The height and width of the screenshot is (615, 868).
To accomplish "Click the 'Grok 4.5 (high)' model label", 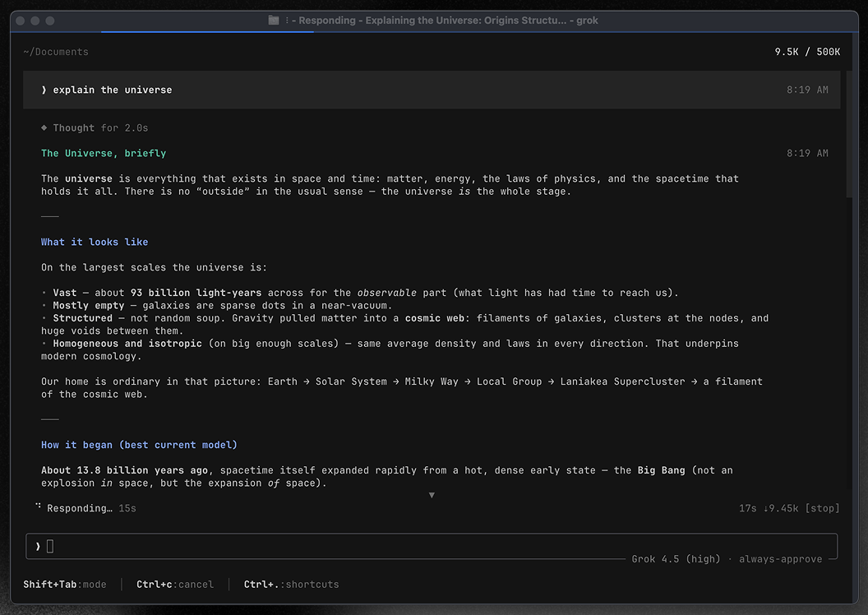I will tap(676, 559).
